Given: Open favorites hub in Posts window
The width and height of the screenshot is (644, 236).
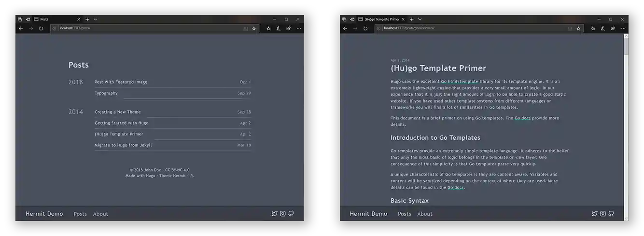Looking at the screenshot, I should [268, 29].
